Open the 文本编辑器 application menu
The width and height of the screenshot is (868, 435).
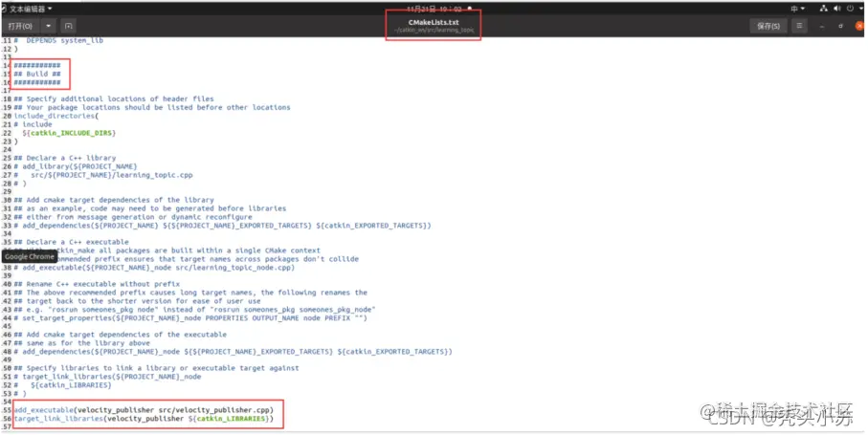[x=29, y=9]
